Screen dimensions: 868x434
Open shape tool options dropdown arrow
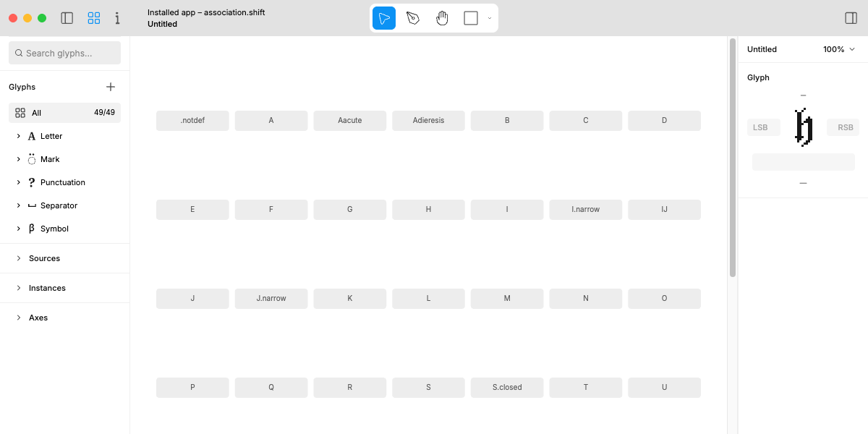[x=490, y=18]
